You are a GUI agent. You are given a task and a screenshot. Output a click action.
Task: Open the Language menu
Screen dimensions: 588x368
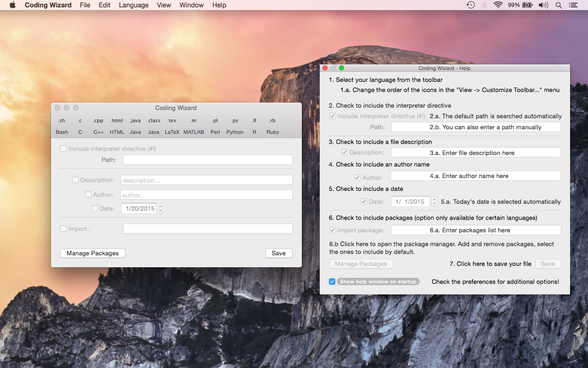[x=134, y=5]
